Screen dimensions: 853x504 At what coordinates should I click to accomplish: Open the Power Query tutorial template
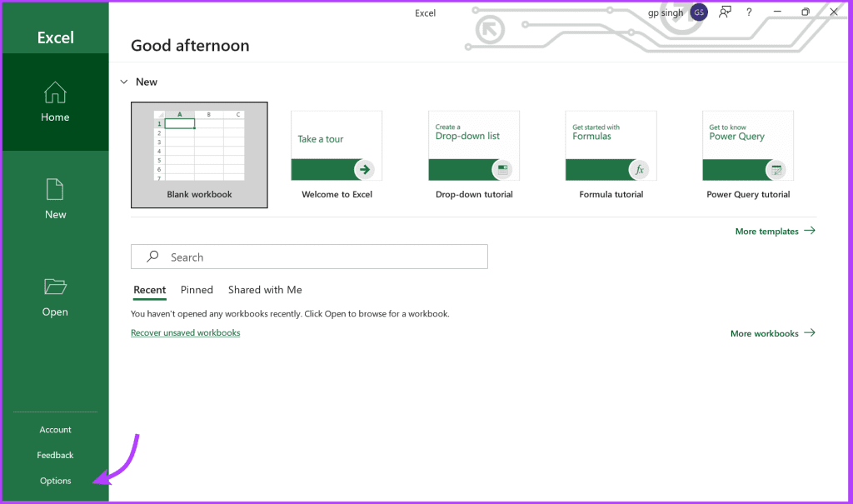pos(748,155)
